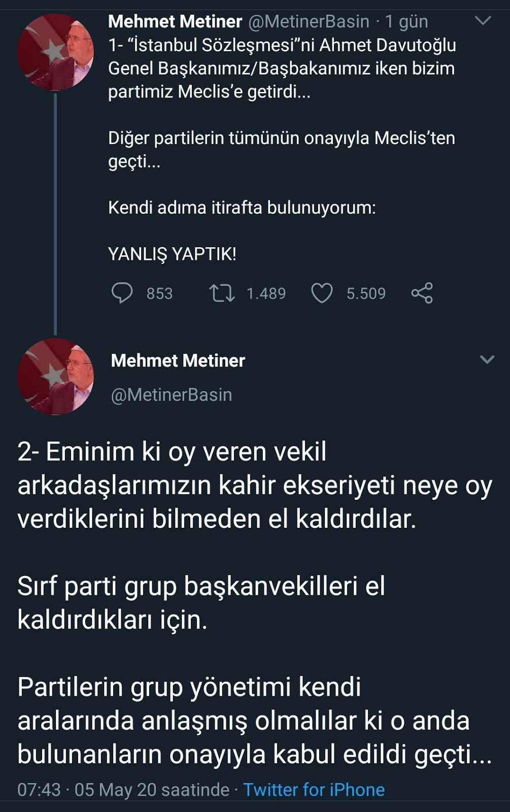The width and height of the screenshot is (510, 812).
Task: Tap the share icon on first tweet
Action: point(422,293)
